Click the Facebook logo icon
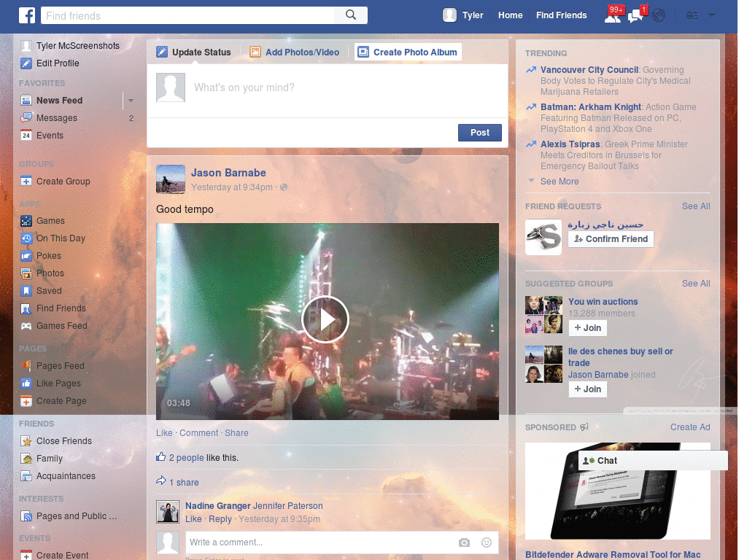The width and height of the screenshot is (747, 560). 27,15
